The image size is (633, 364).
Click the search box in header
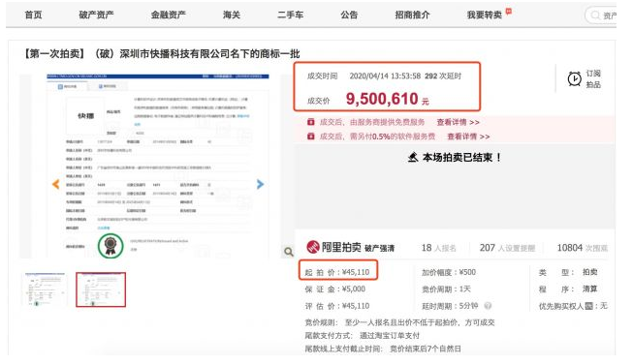click(601, 15)
